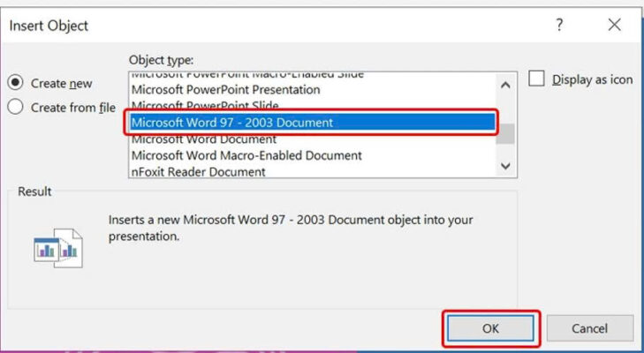Screen dimensions: 644x353
Task: Cancel the Insert Object dialog
Action: [x=590, y=328]
